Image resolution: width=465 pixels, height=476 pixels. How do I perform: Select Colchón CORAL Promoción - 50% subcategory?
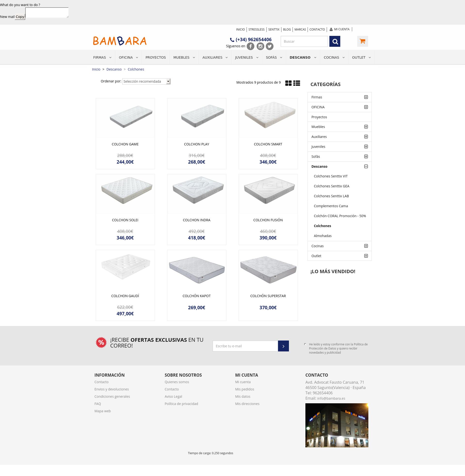[340, 216]
